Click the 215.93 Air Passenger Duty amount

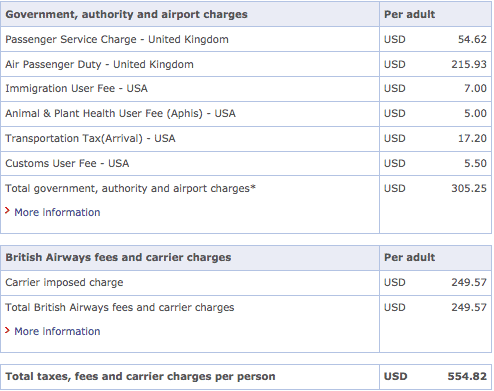tap(469, 64)
